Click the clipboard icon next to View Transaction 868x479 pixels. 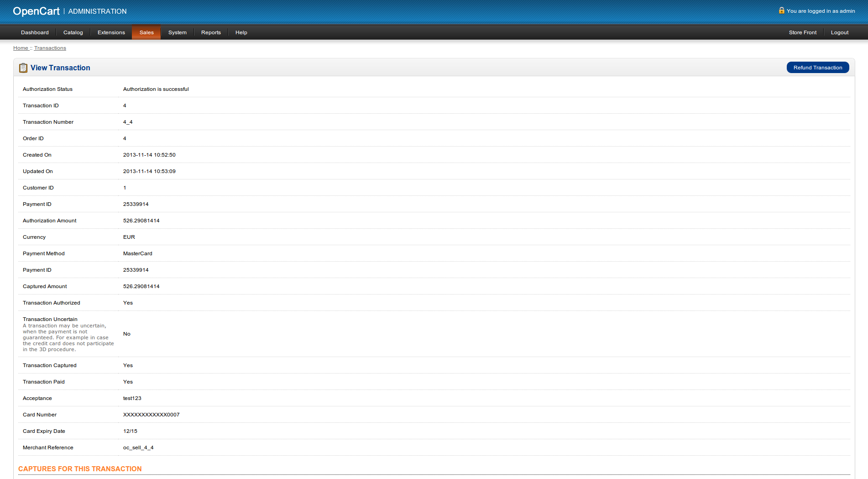click(23, 68)
